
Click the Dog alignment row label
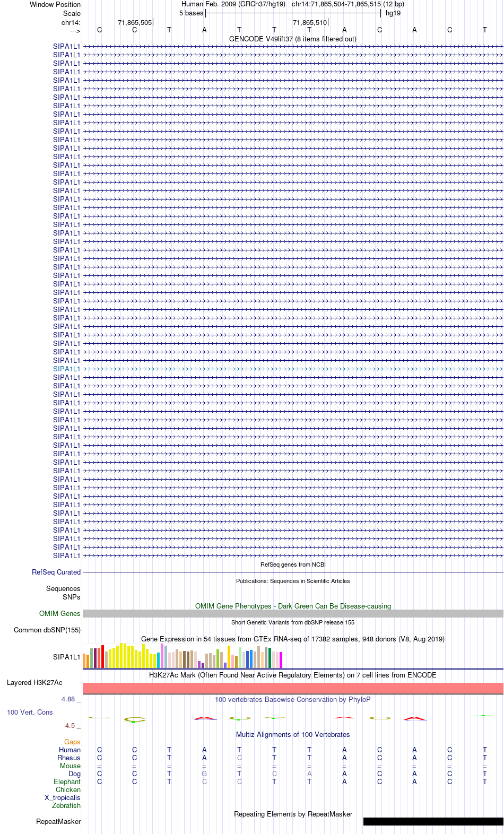[x=75, y=774]
